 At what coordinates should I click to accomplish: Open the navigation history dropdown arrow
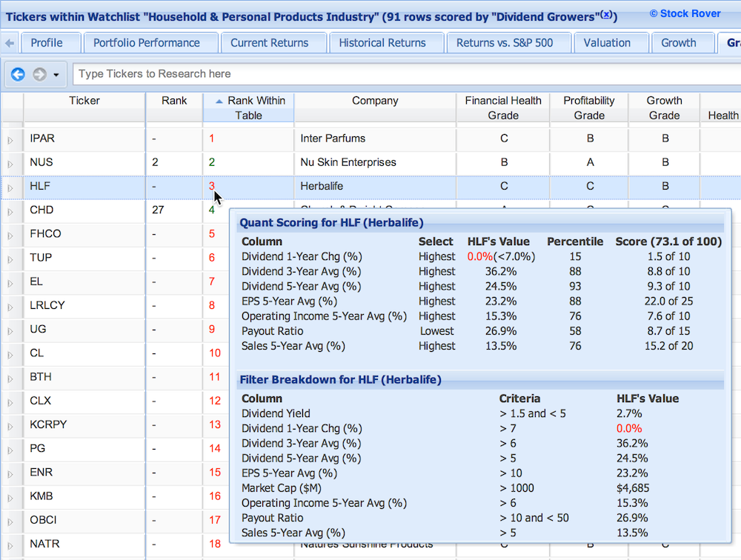[56, 75]
